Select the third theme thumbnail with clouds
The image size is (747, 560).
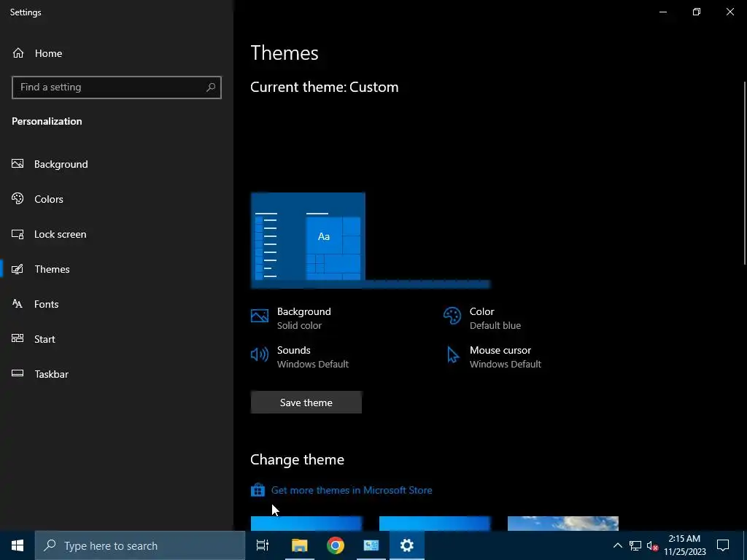(x=563, y=524)
